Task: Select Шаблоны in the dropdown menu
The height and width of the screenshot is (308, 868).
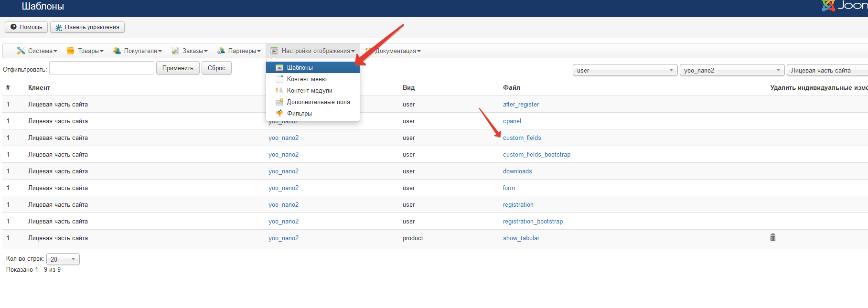Action: pos(313,67)
